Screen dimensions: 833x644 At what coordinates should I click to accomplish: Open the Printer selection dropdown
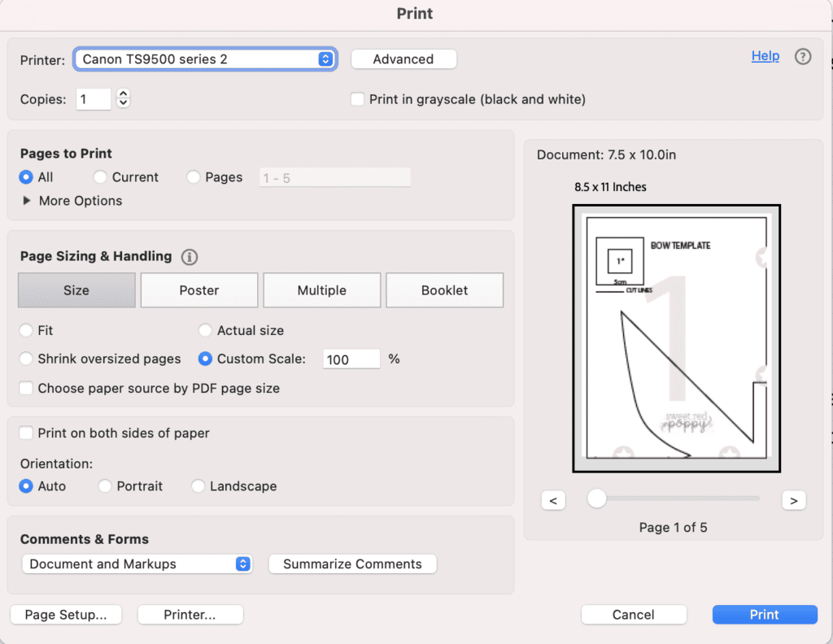205,59
